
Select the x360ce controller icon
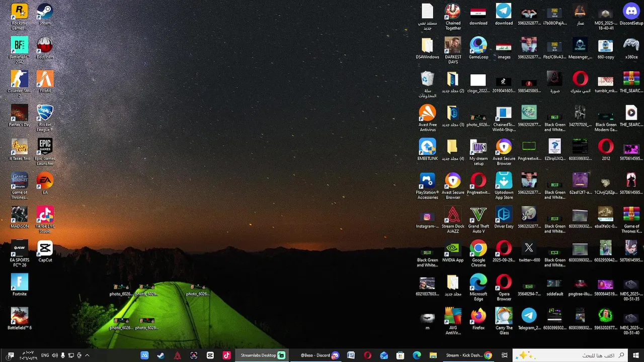click(631, 48)
